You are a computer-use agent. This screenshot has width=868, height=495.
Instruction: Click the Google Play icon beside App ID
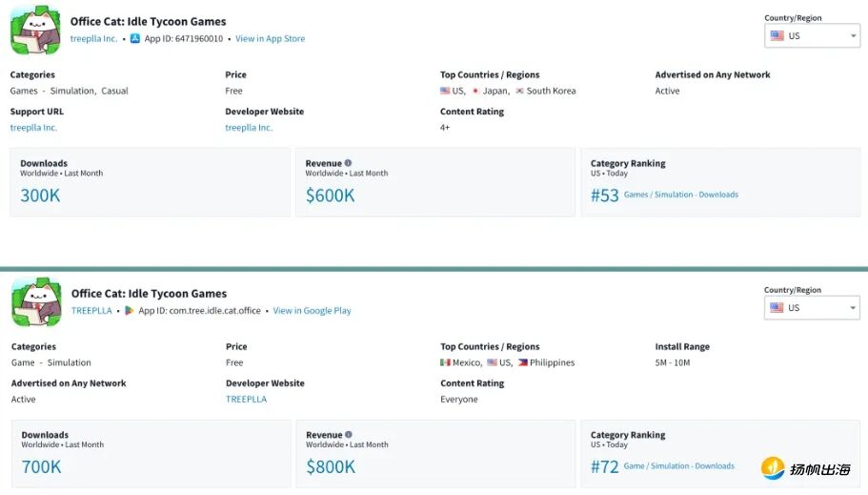pos(130,311)
